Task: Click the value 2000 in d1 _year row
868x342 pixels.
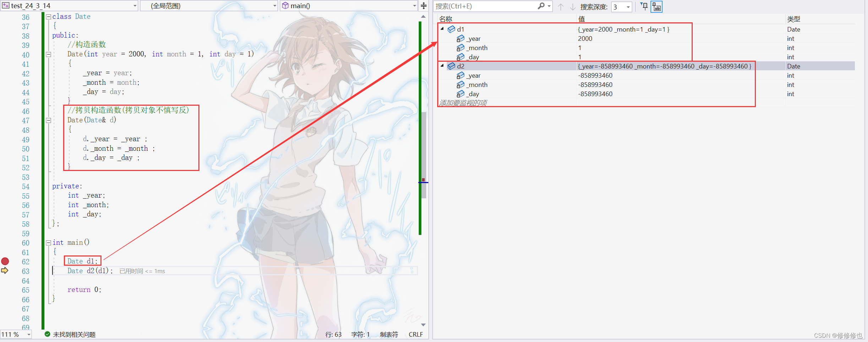Action: click(x=585, y=39)
